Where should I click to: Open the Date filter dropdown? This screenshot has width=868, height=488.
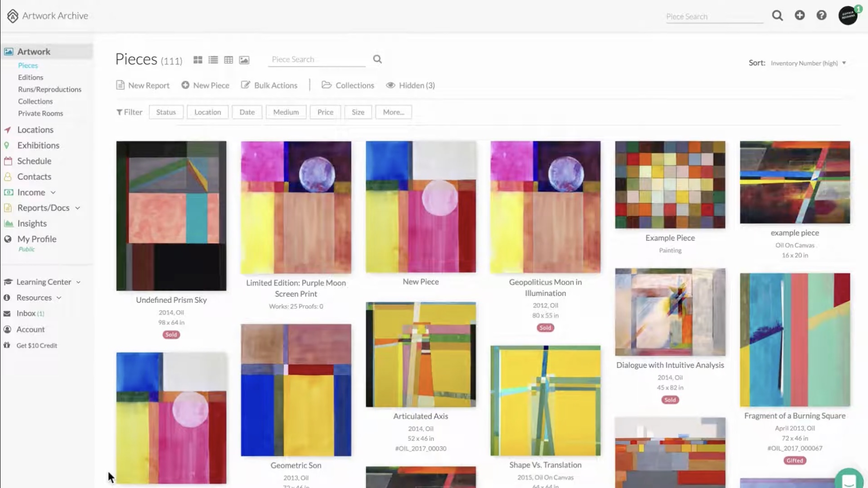click(x=247, y=112)
